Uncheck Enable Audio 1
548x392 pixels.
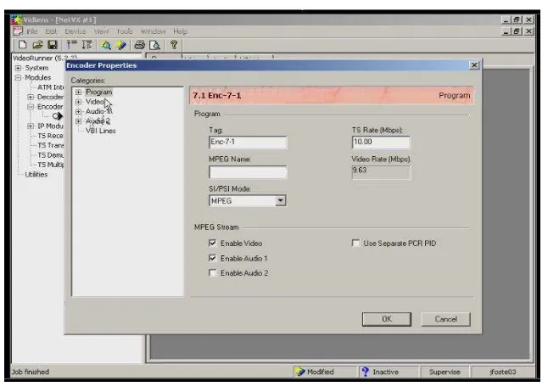212,258
